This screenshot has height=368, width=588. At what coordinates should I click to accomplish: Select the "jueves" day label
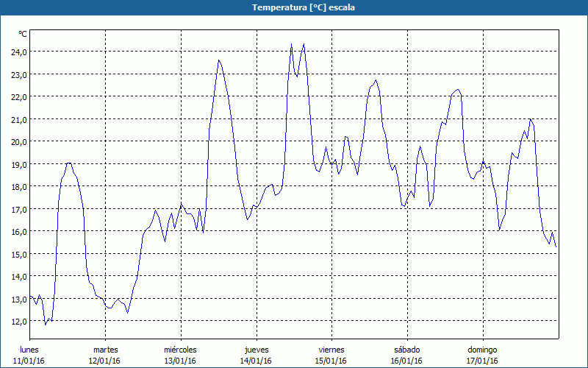(256, 350)
